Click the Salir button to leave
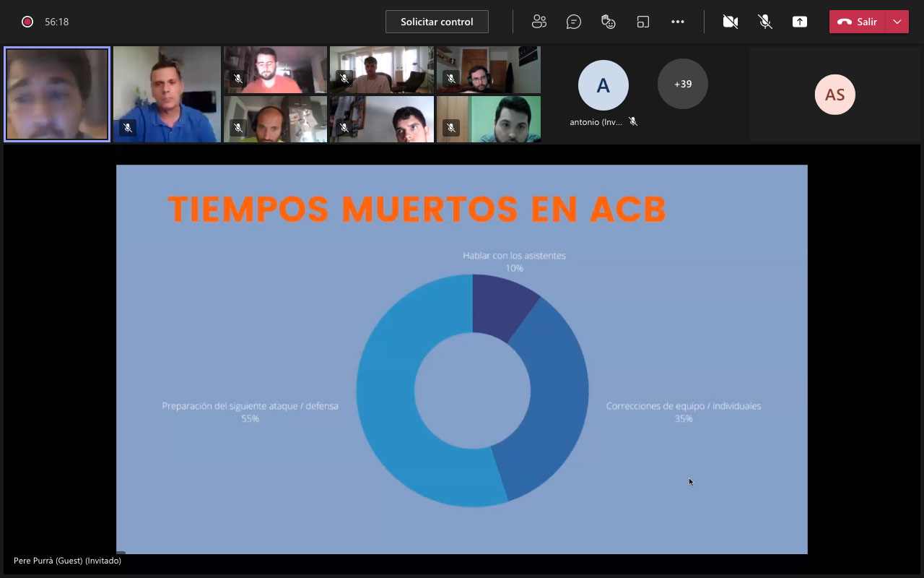Image resolution: width=924 pixels, height=578 pixels. [x=858, y=22]
